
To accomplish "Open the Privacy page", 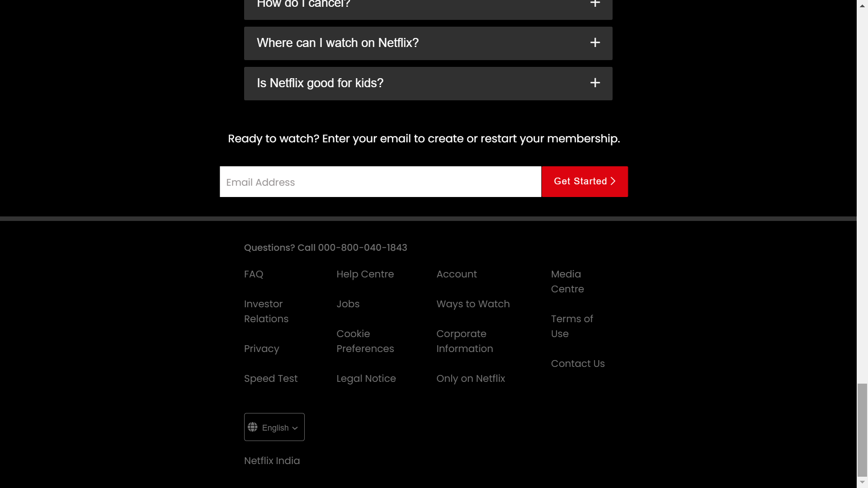I will [261, 348].
